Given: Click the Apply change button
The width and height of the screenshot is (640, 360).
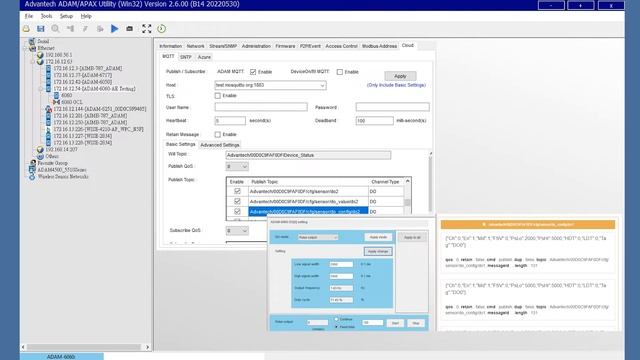Looking at the screenshot, I should tap(378, 251).
